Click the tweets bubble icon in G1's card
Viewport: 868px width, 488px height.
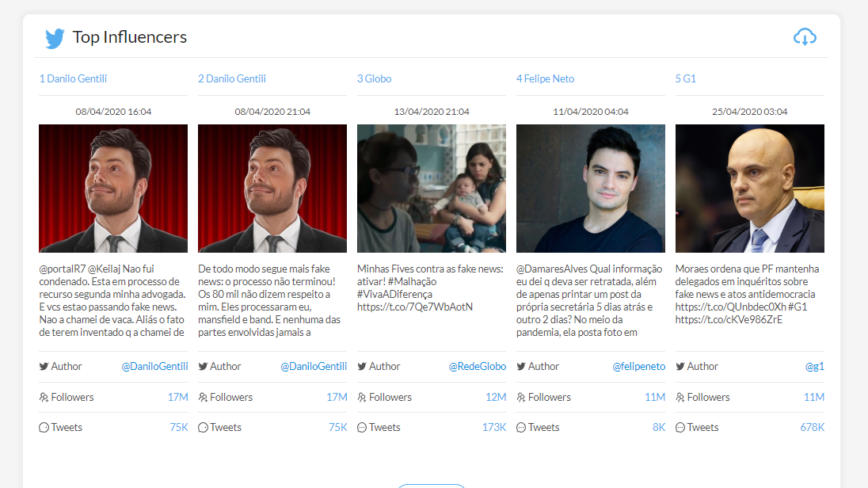pyautogui.click(x=680, y=428)
